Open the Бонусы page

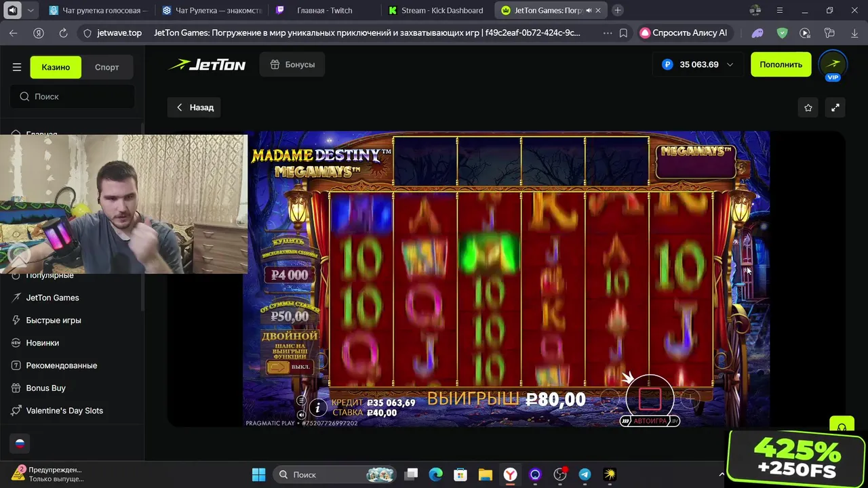click(292, 64)
